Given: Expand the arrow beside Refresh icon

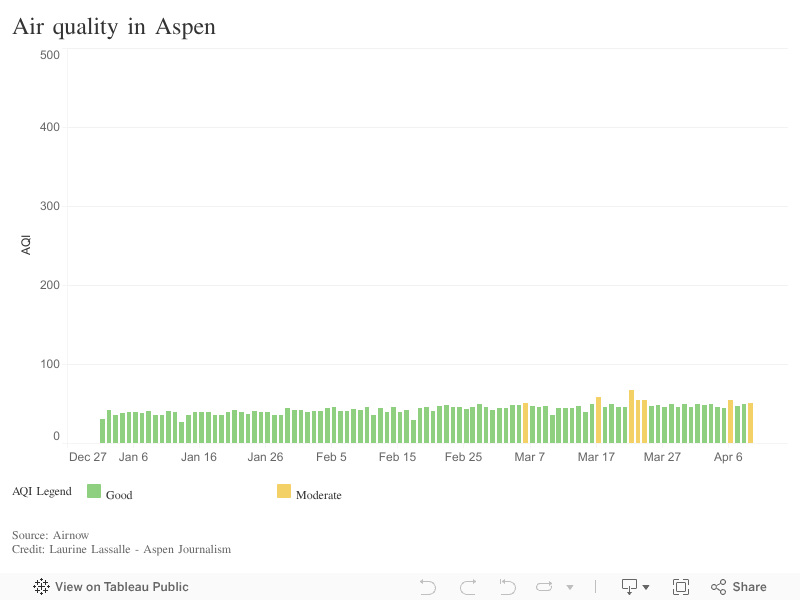Looking at the screenshot, I should [x=570, y=587].
